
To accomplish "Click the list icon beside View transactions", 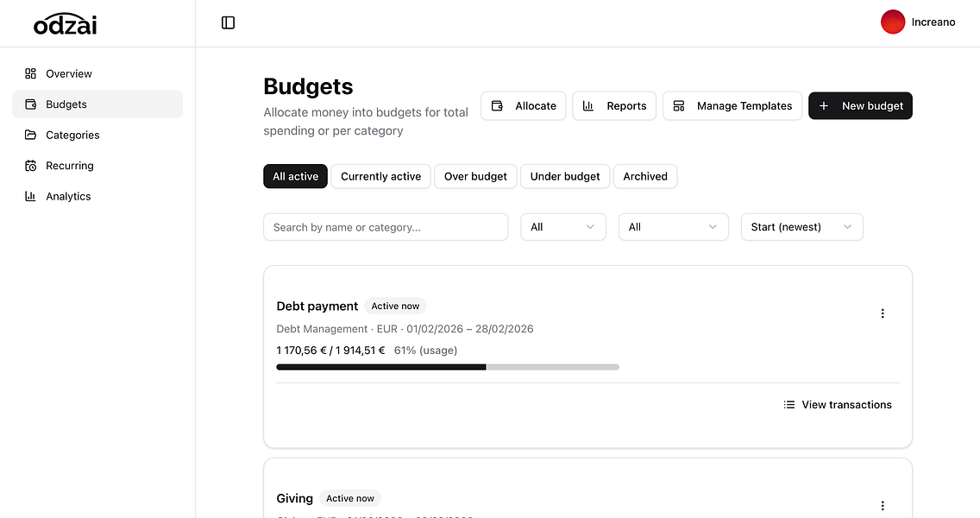I will coord(789,405).
